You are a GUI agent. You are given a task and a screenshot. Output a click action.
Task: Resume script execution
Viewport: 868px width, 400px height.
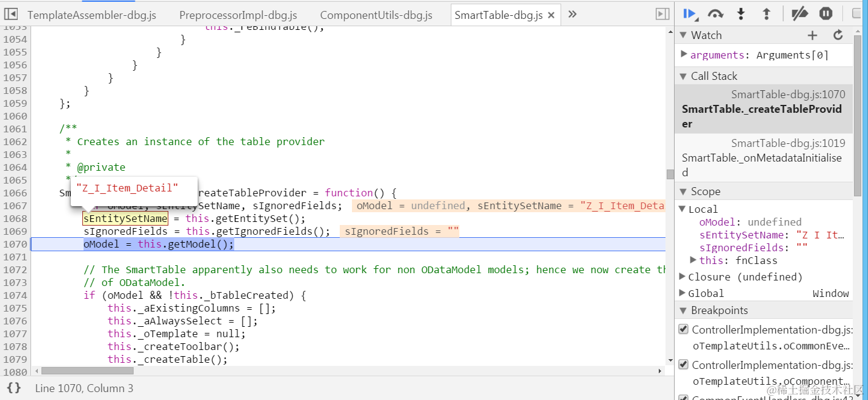(x=690, y=13)
